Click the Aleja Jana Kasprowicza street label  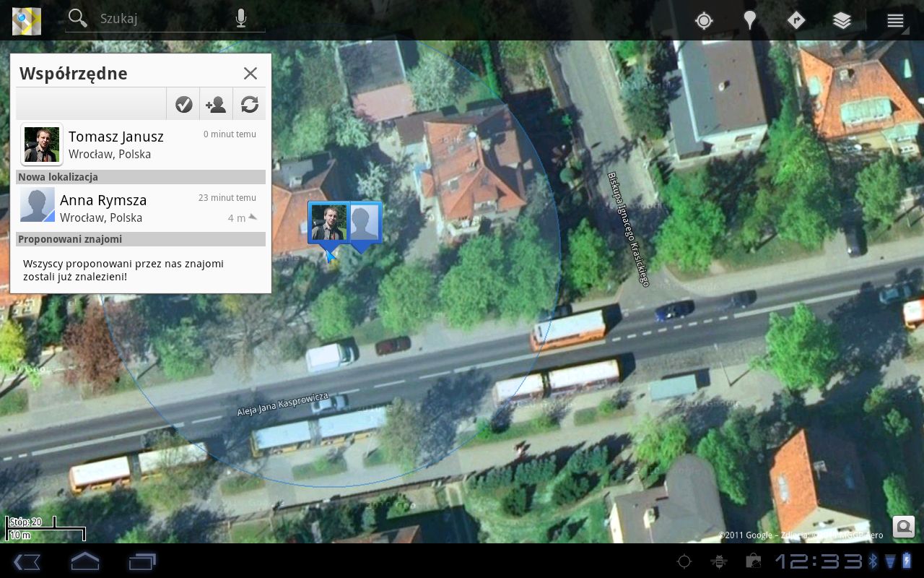[283, 405]
